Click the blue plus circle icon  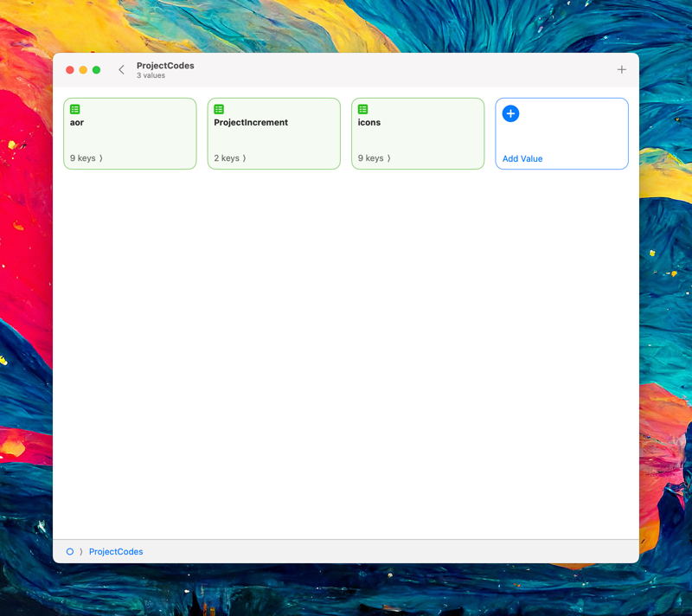[x=510, y=114]
